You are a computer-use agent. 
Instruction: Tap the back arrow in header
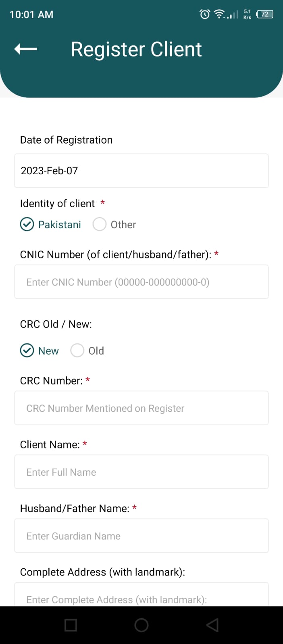click(x=26, y=49)
